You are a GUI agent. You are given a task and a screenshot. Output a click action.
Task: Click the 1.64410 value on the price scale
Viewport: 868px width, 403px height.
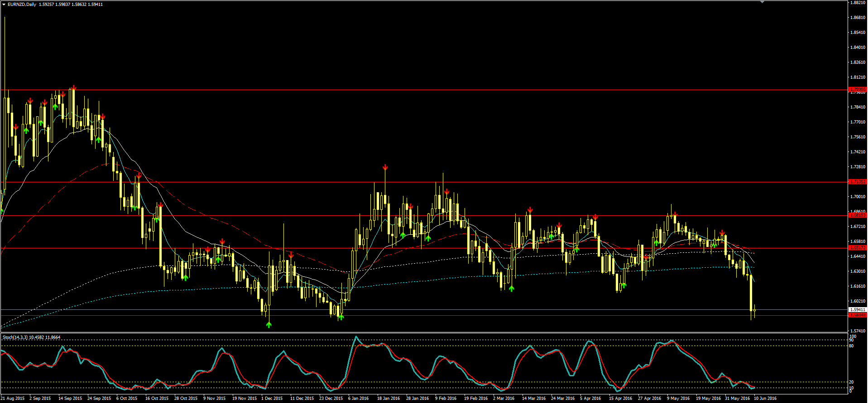click(858, 256)
